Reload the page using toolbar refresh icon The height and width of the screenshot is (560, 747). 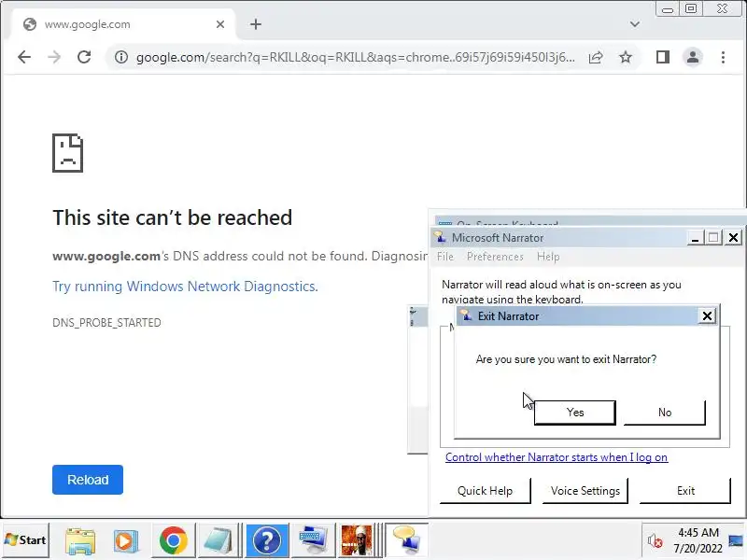(x=84, y=57)
